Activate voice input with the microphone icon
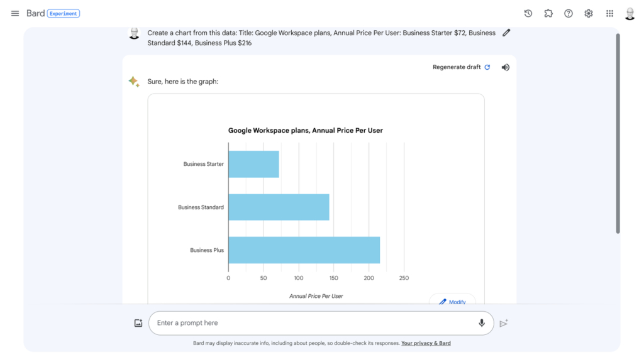The image size is (644, 362). [481, 322]
